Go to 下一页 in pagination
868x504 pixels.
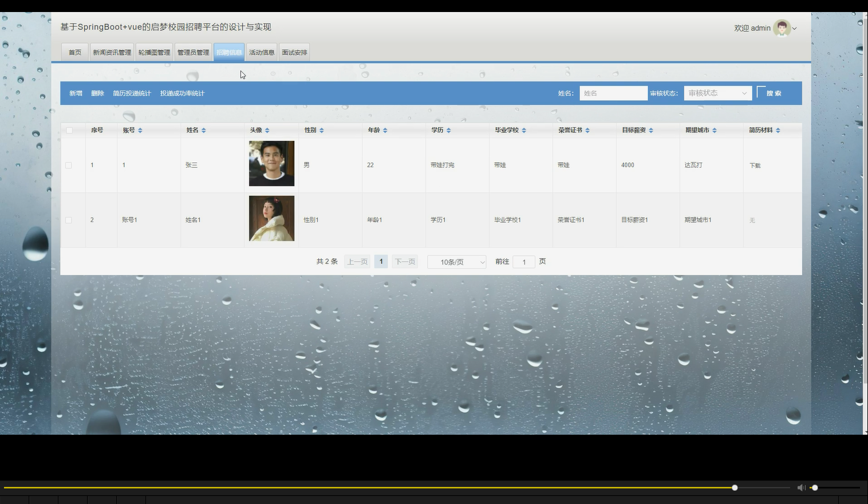(x=405, y=262)
